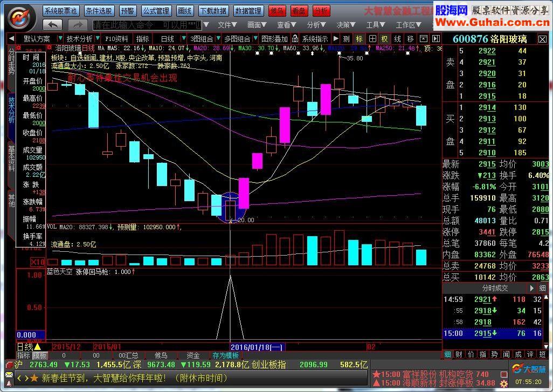This screenshot has height=392, width=553.
Task: Open the 画面 menu
Action: [257, 25]
